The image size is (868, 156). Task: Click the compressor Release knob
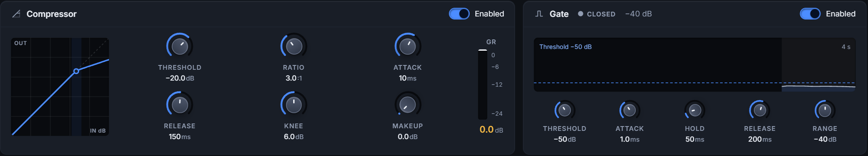pyautogui.click(x=180, y=104)
